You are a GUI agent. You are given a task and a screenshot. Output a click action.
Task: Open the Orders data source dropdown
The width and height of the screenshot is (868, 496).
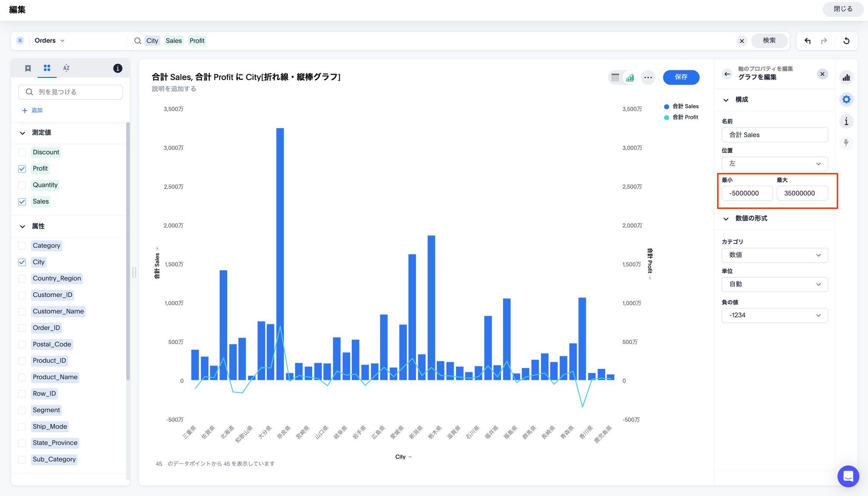pyautogui.click(x=50, y=41)
